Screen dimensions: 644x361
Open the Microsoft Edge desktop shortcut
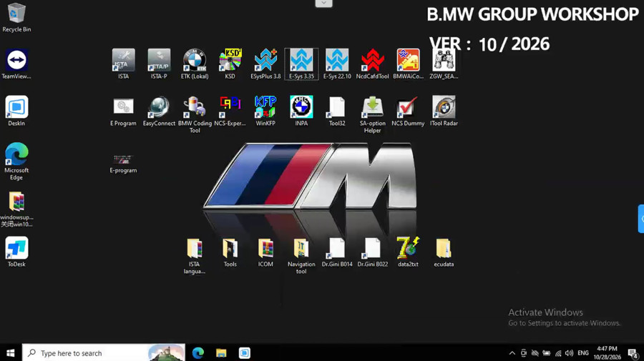coord(16,162)
